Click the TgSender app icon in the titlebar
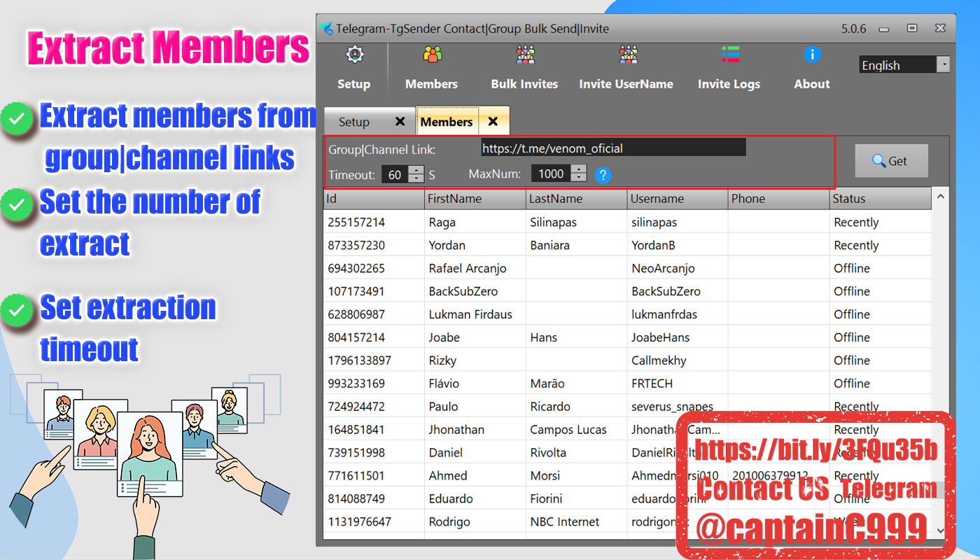 click(325, 28)
